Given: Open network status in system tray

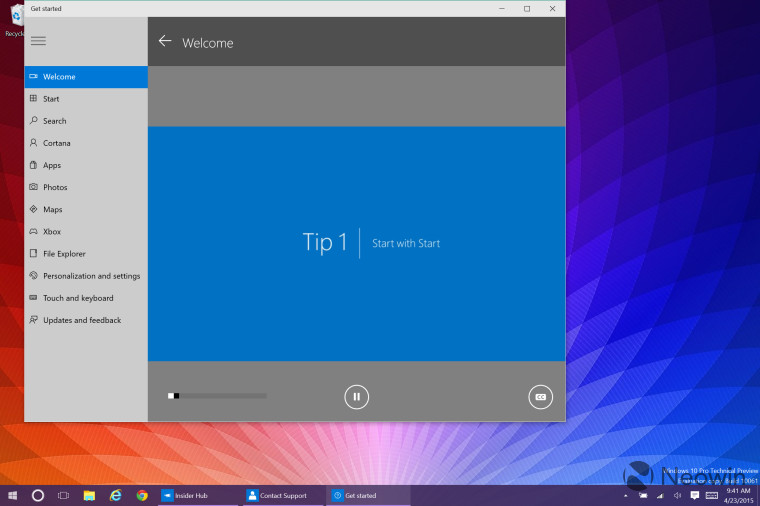Looking at the screenshot, I should [x=660, y=495].
